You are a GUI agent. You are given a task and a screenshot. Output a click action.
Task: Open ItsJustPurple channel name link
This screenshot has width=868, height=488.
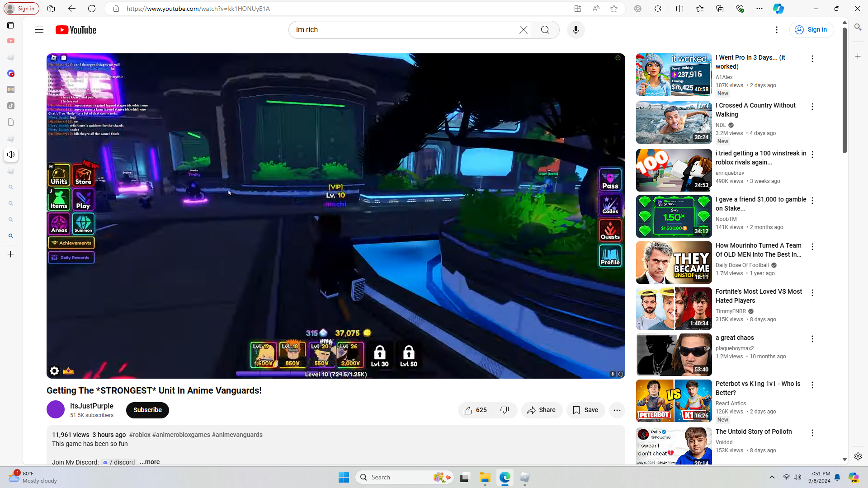click(x=92, y=406)
